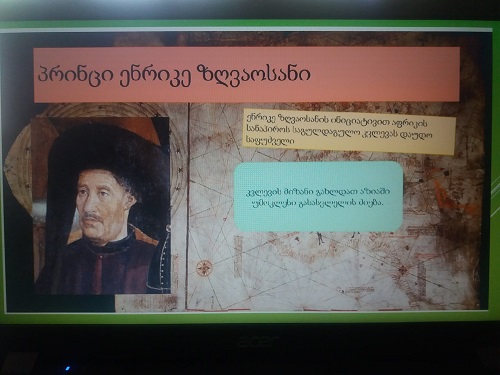This screenshot has height=375, width=500.
Task: Click the first line of the yellow text box
Action: (336, 118)
